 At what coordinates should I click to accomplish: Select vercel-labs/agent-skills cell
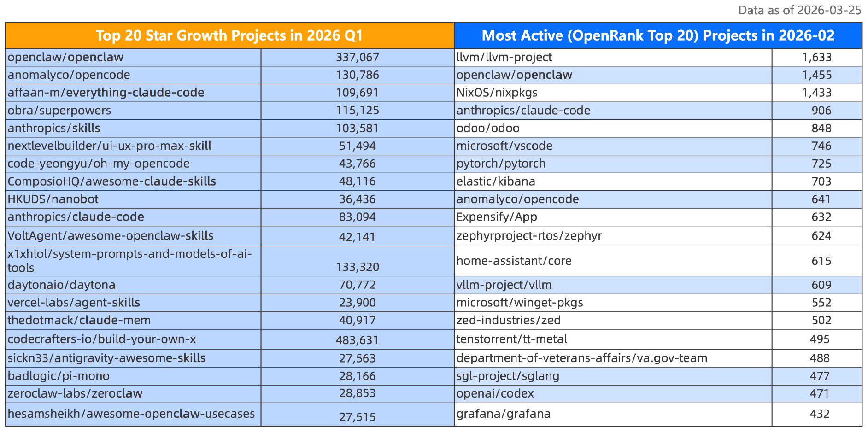click(x=133, y=303)
